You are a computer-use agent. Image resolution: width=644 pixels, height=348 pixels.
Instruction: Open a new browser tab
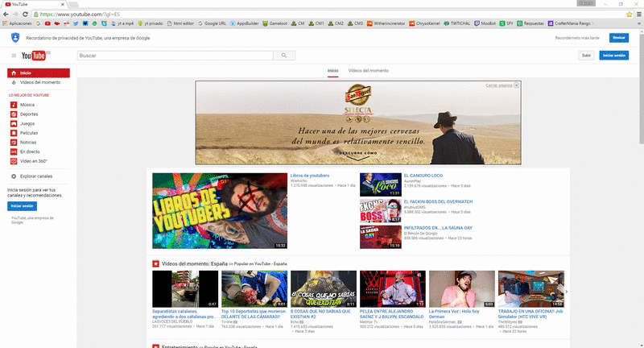point(73,4)
